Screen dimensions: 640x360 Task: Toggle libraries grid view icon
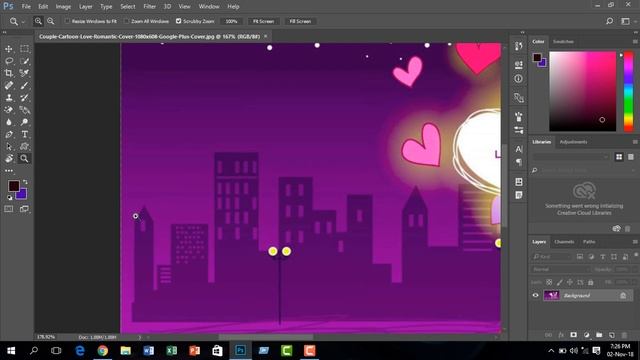coord(619,157)
